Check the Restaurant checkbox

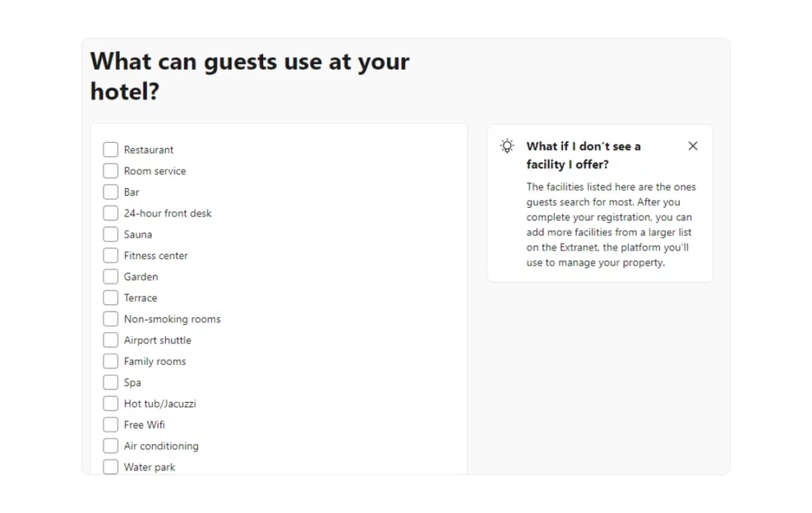click(111, 150)
